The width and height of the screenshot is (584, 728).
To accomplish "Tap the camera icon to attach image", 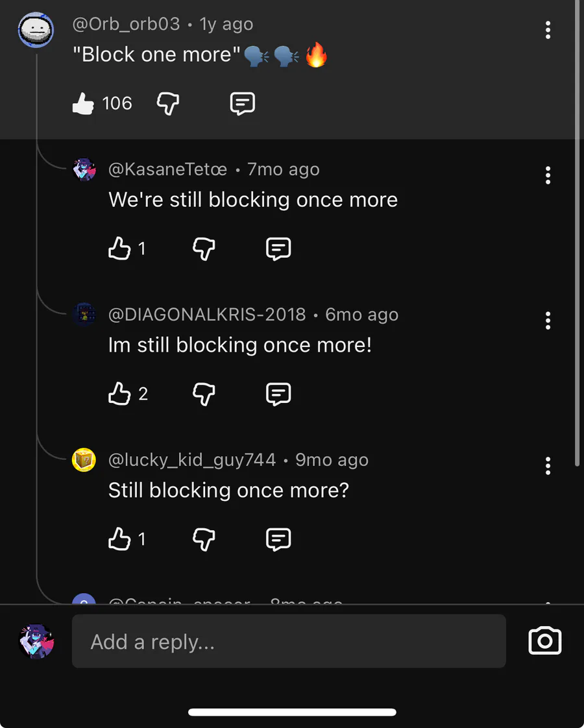I will pyautogui.click(x=545, y=641).
